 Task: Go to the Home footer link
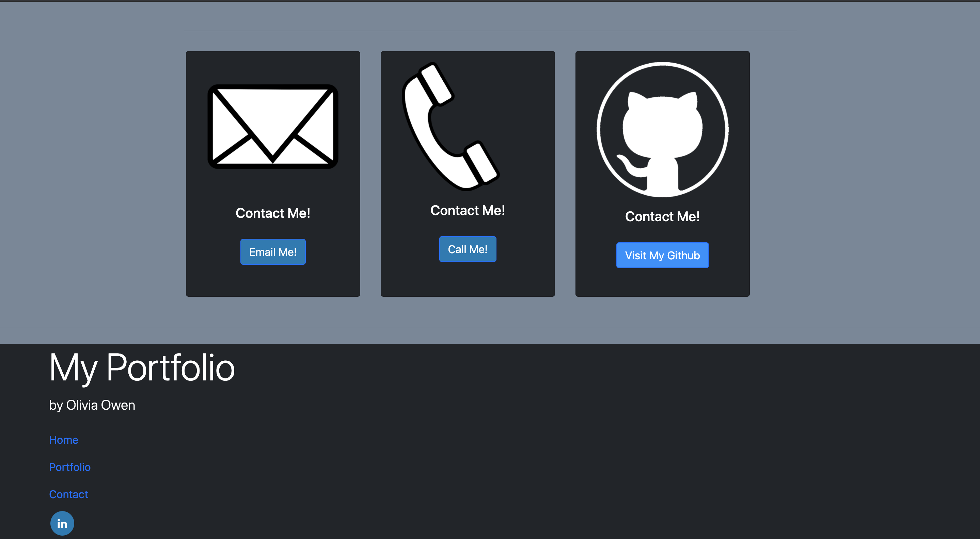point(64,440)
